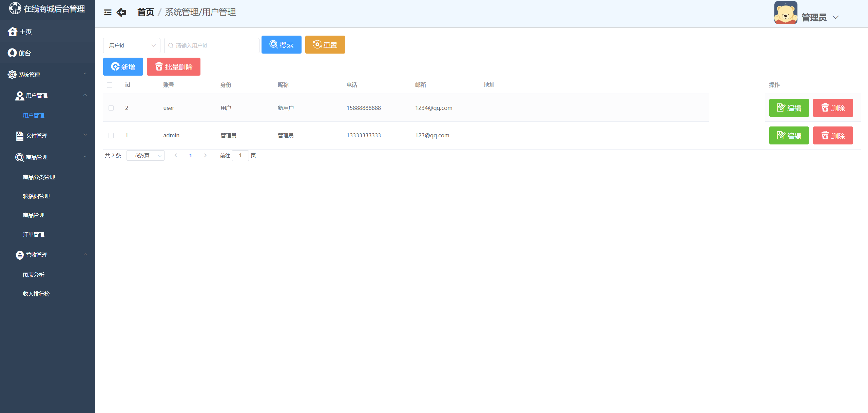Click the blue 搜索 button
This screenshot has height=413, width=868.
tap(281, 45)
